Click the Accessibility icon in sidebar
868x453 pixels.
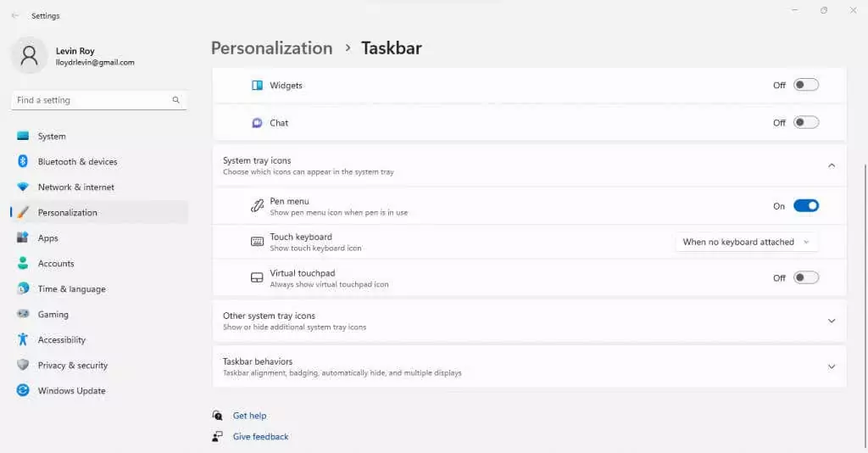pos(23,339)
